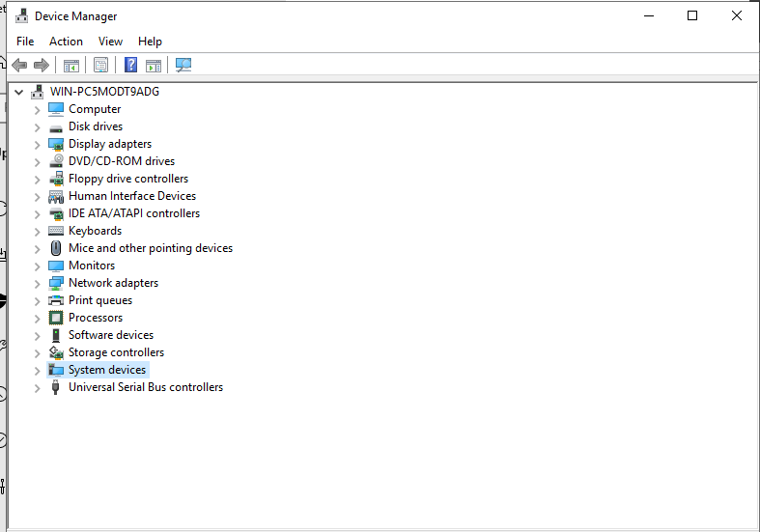Select the Processors label

point(96,318)
